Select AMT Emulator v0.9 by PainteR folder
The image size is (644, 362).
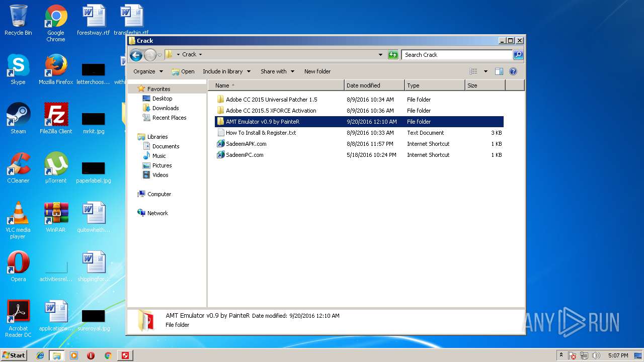(359, 122)
